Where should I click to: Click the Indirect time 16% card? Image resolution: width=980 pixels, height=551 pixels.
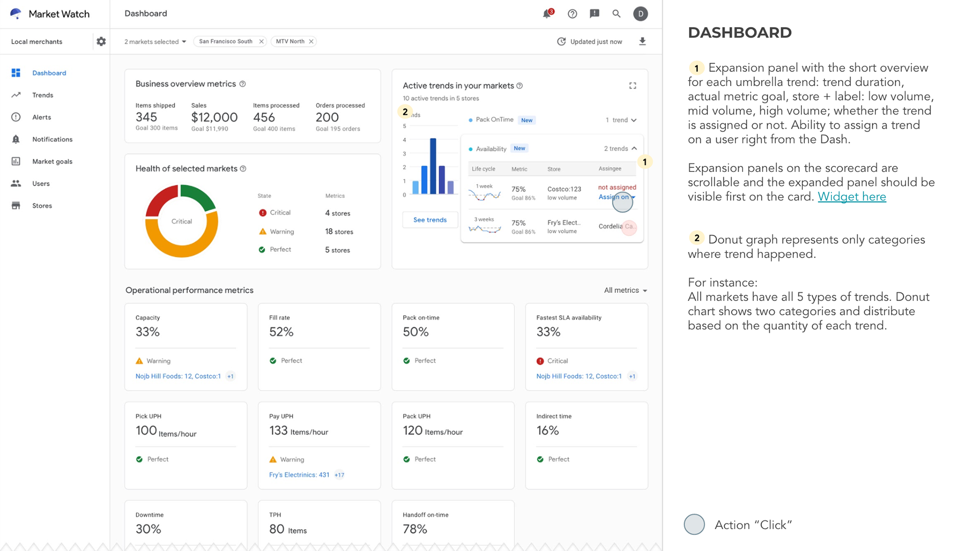point(586,445)
